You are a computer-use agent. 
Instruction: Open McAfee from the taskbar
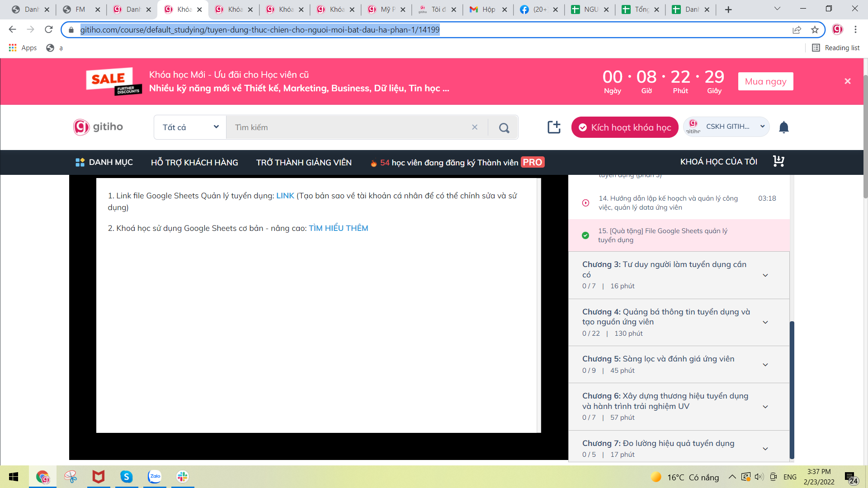(99, 477)
